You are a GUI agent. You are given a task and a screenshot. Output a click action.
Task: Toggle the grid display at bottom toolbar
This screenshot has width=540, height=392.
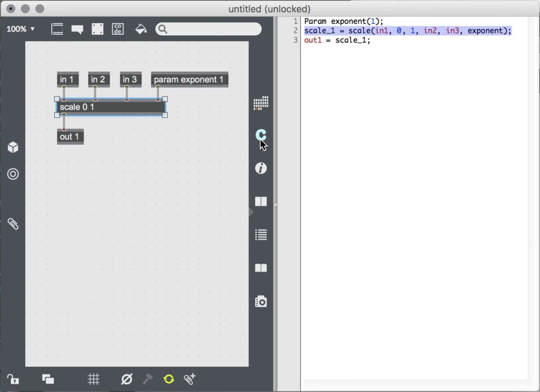(x=93, y=379)
